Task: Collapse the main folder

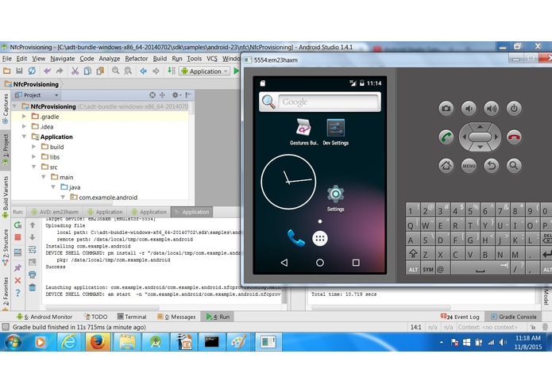Action: 44,177
